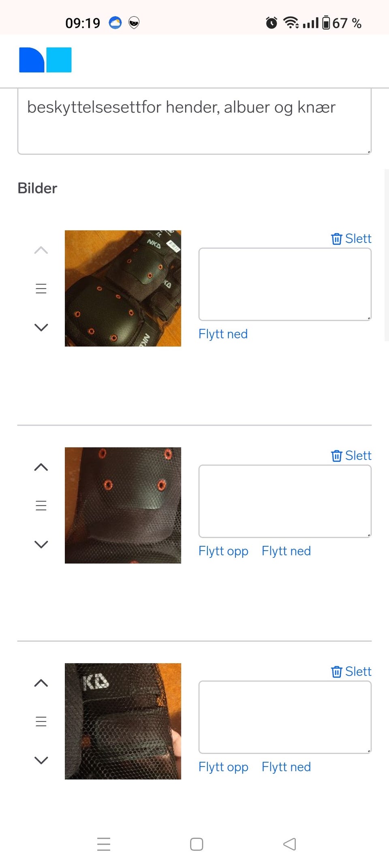Screen dimensions: 389x868
Task: Open the first knee pads thumbnail
Action: click(123, 288)
